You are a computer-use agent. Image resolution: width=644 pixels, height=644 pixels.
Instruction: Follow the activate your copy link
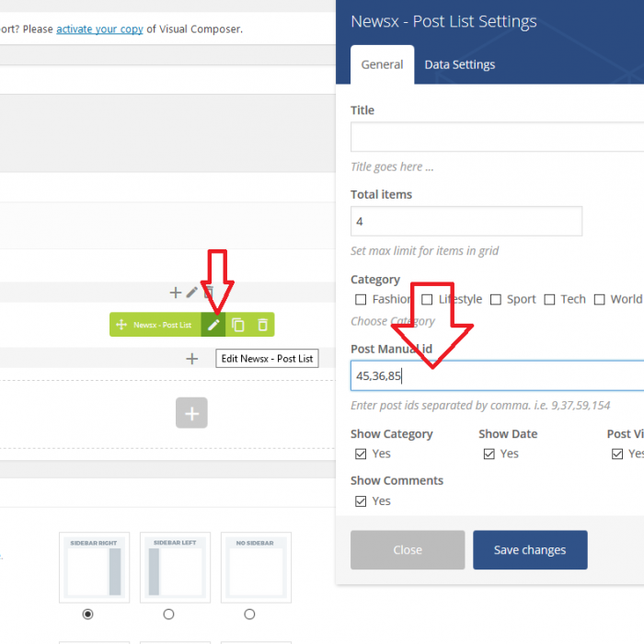[99, 29]
